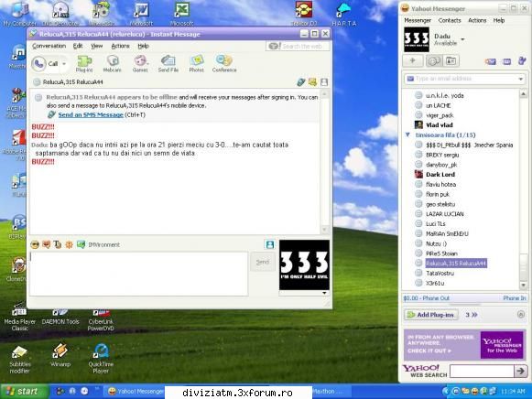Open the Conversation menu

(x=49, y=46)
